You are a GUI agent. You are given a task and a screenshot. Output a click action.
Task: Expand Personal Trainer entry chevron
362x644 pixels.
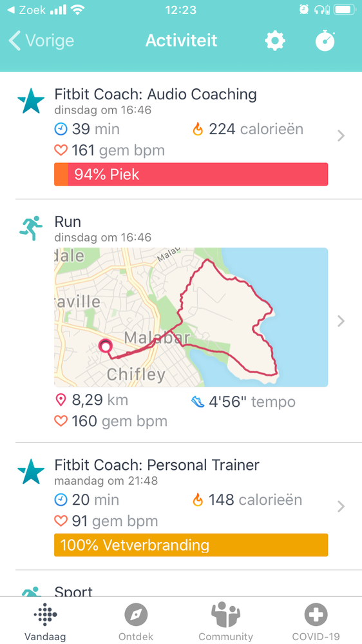pyautogui.click(x=341, y=507)
